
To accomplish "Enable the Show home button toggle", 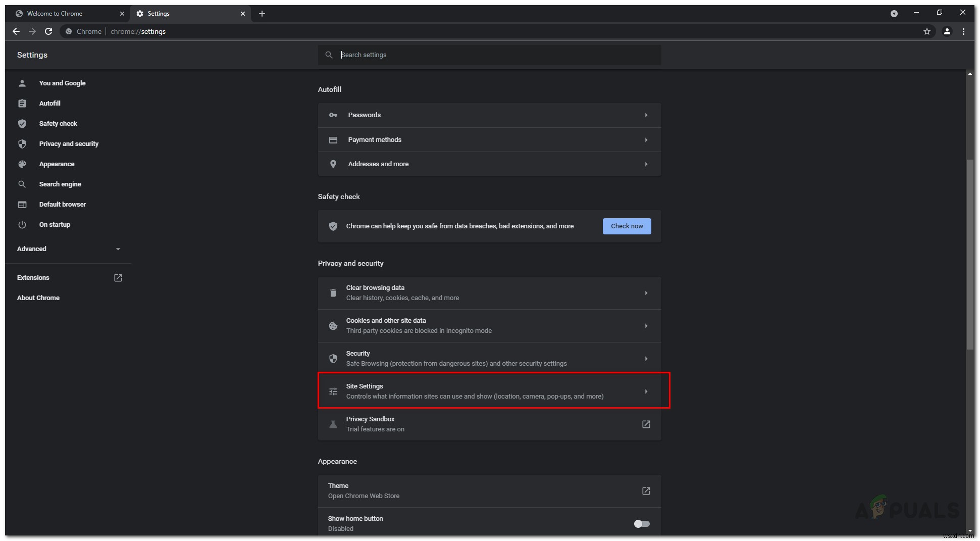I will pos(642,523).
